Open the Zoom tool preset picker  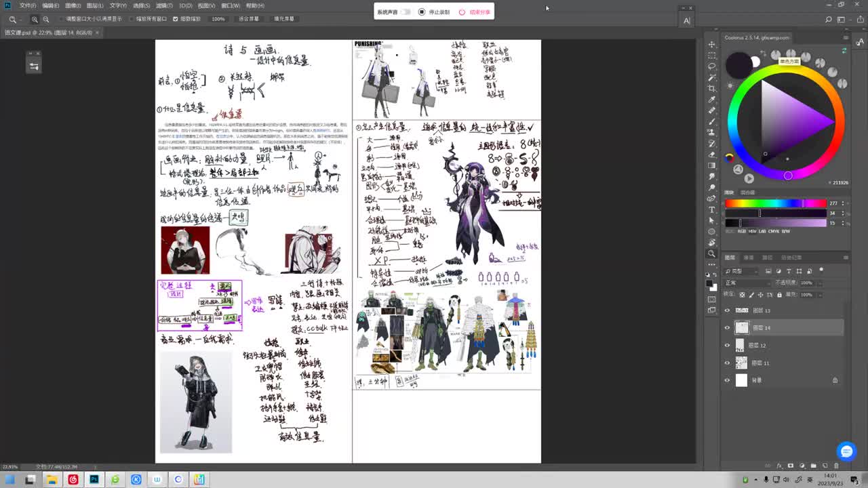[x=16, y=19]
